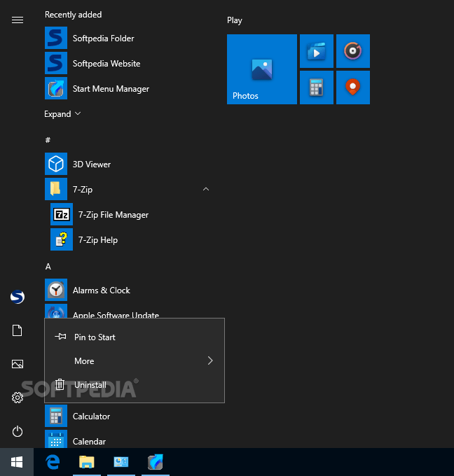
Task: Collapse the 7-Zip folder chevron
Action: pos(206,189)
